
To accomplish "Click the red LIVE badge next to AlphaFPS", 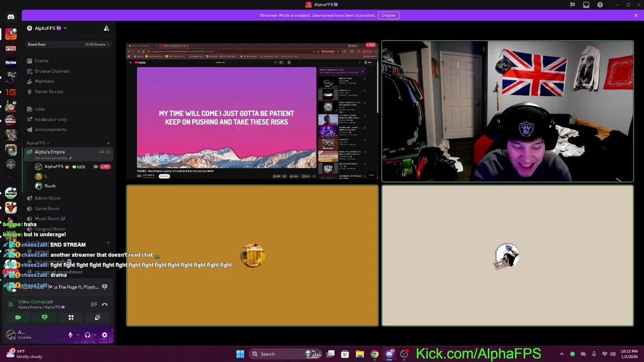I will pos(105,166).
